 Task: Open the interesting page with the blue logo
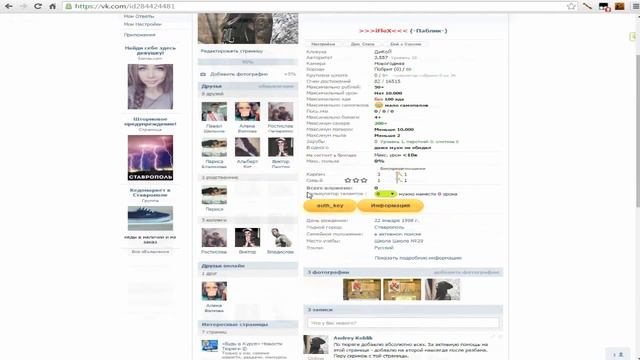click(x=210, y=346)
